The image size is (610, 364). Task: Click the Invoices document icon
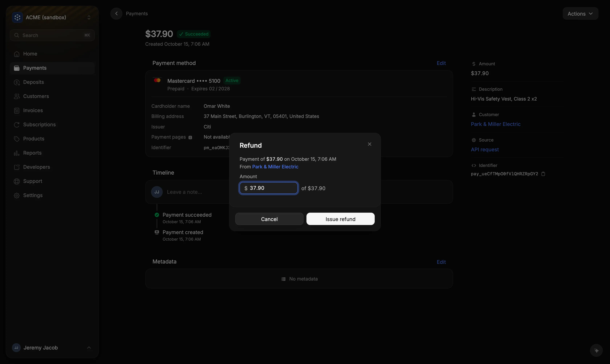17,111
